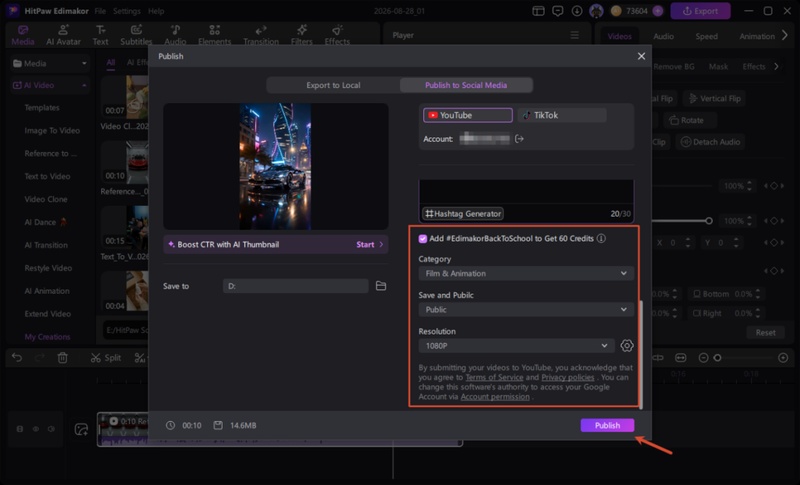
Task: Toggle Right crop checkbox in background panel
Action: (696, 313)
